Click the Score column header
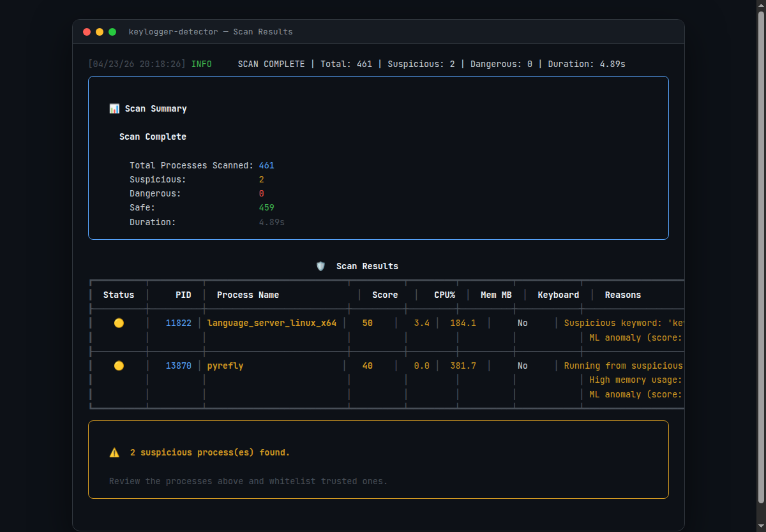Screen dimensions: 766x532 385,295
